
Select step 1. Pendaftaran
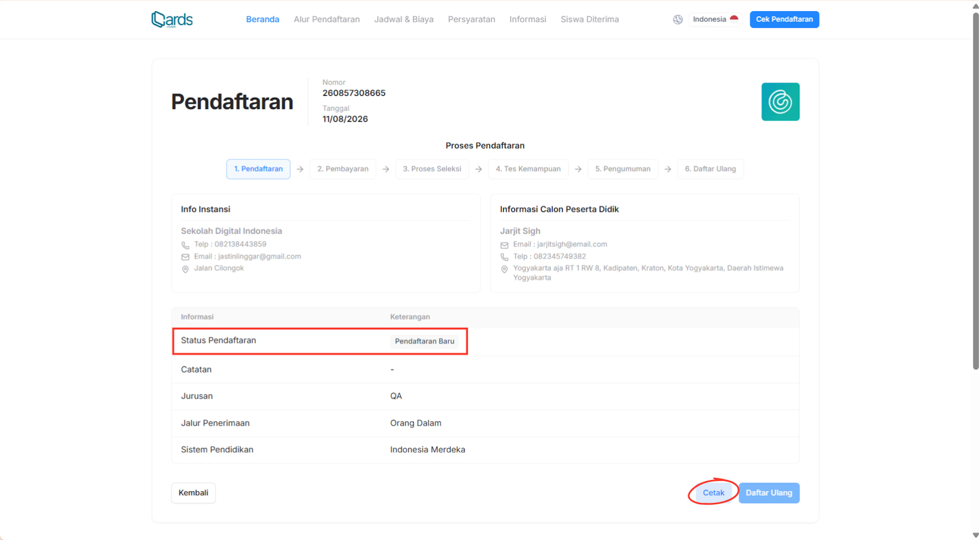pyautogui.click(x=258, y=169)
